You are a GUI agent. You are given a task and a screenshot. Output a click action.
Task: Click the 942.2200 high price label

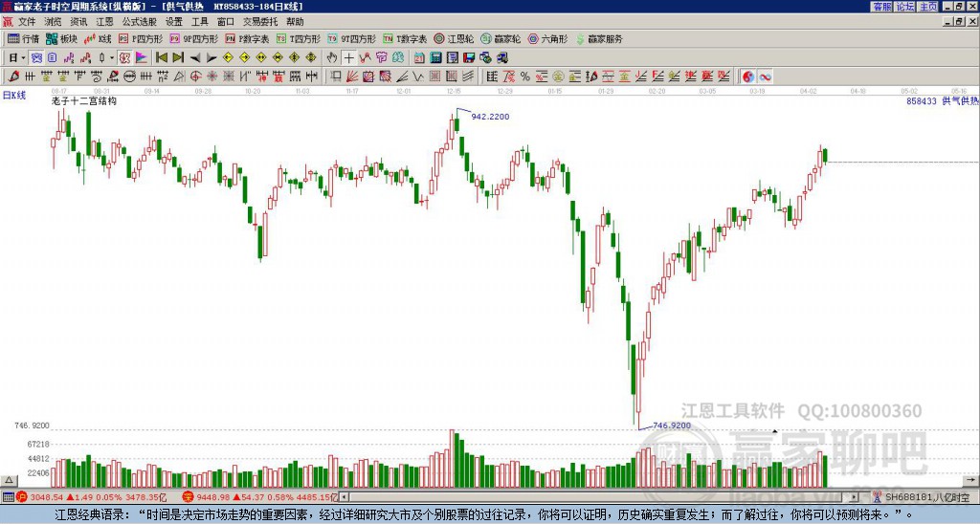(x=490, y=116)
